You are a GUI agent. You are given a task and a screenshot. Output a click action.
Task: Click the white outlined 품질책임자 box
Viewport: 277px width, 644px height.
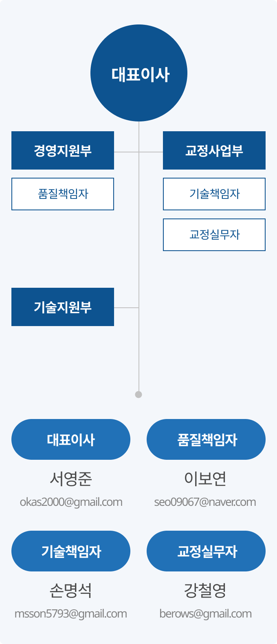[x=63, y=194]
